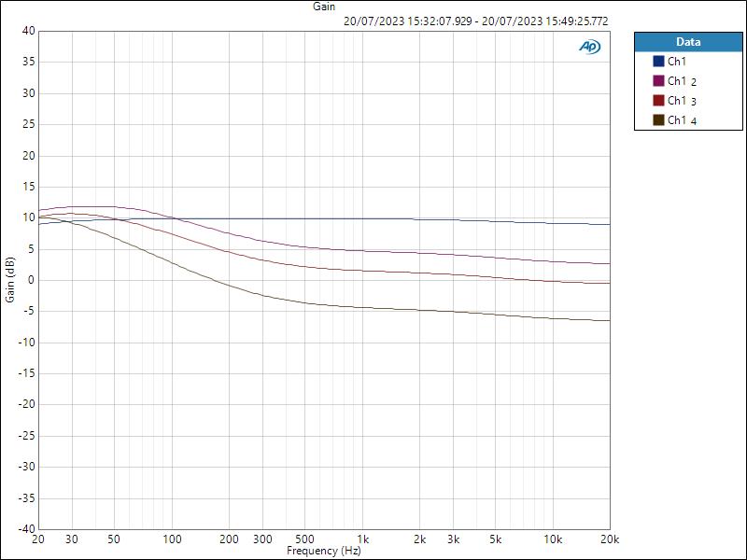Click the Data legend header

(688, 42)
